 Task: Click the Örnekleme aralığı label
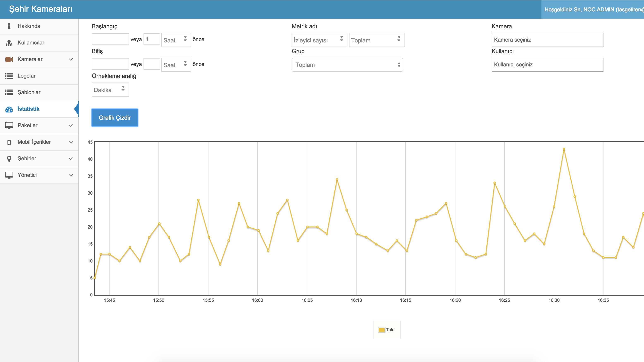click(115, 76)
